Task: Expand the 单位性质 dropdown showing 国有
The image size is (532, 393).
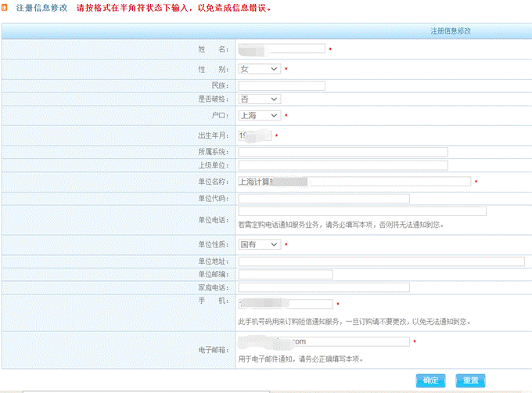Action: (x=259, y=245)
